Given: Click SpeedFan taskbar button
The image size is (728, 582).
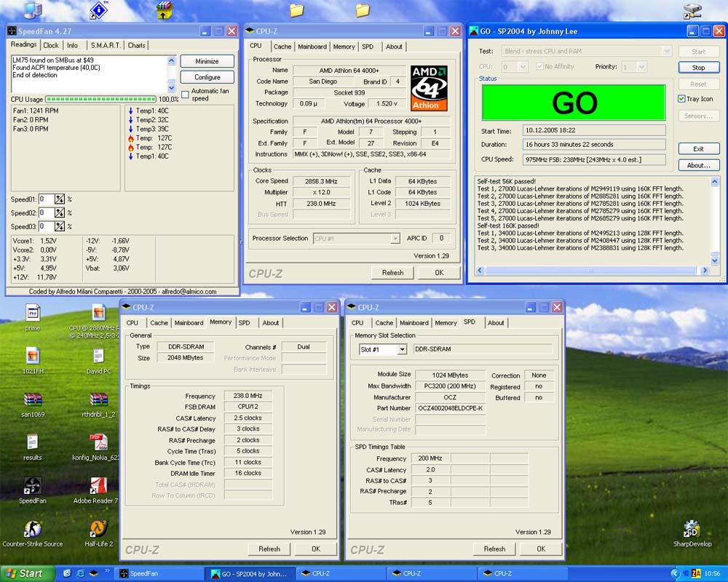Looking at the screenshot, I should [x=158, y=574].
